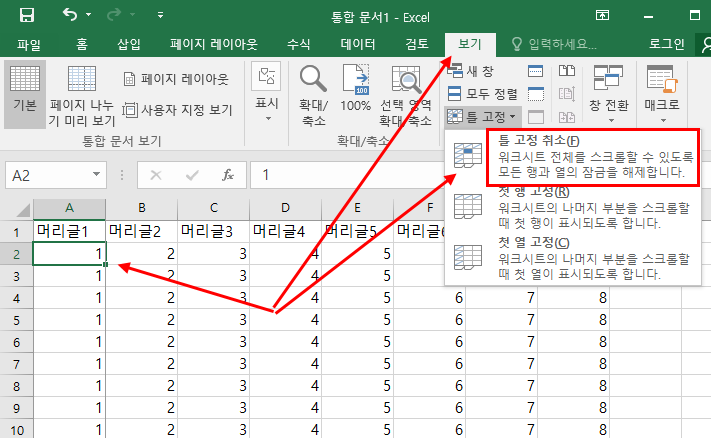
Task: Switch to 페이지 나누기 미리 보기 view
Action: (x=82, y=95)
